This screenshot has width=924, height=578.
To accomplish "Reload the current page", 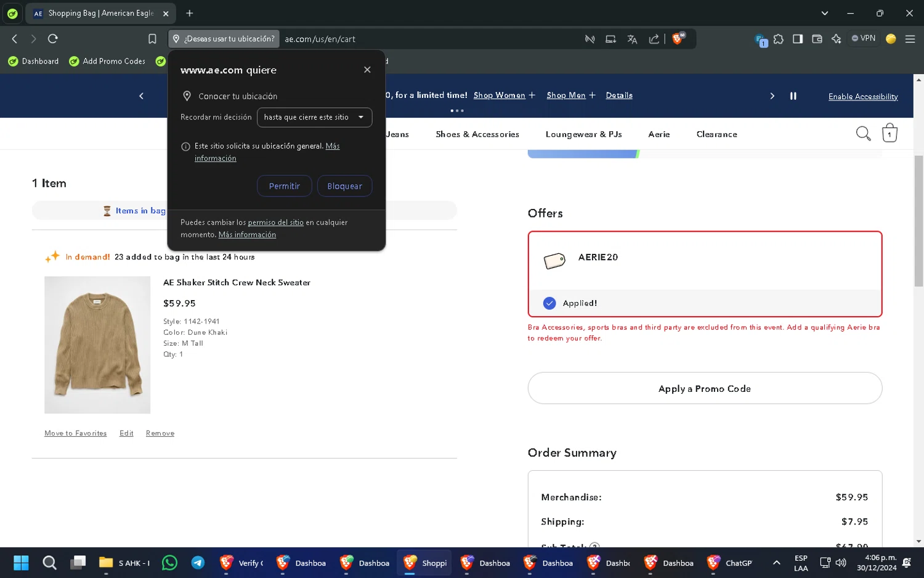I will (x=53, y=39).
